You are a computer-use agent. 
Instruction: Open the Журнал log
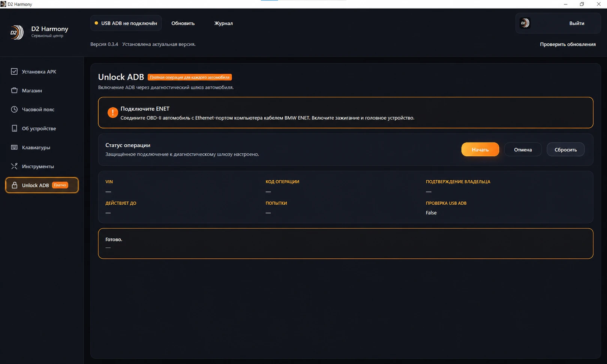coord(223,23)
